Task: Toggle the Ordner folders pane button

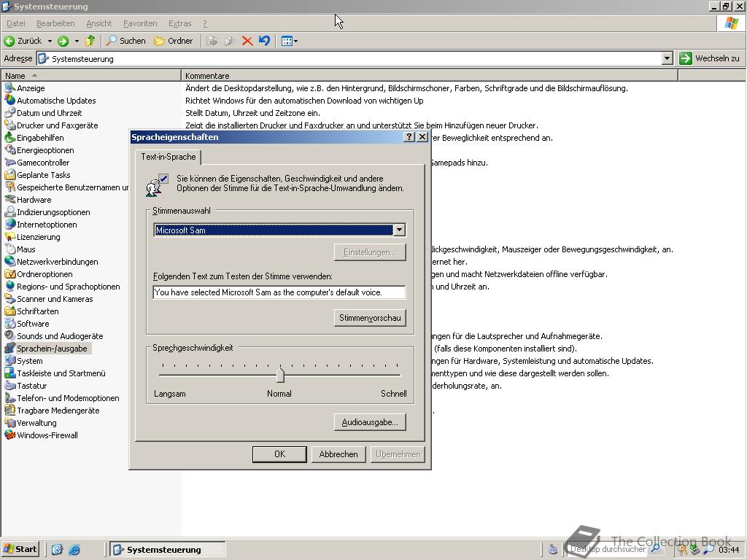Action: point(174,41)
